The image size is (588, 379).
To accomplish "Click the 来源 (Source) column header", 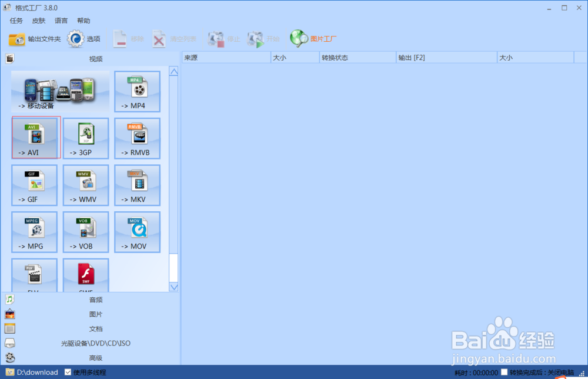I will point(226,58).
